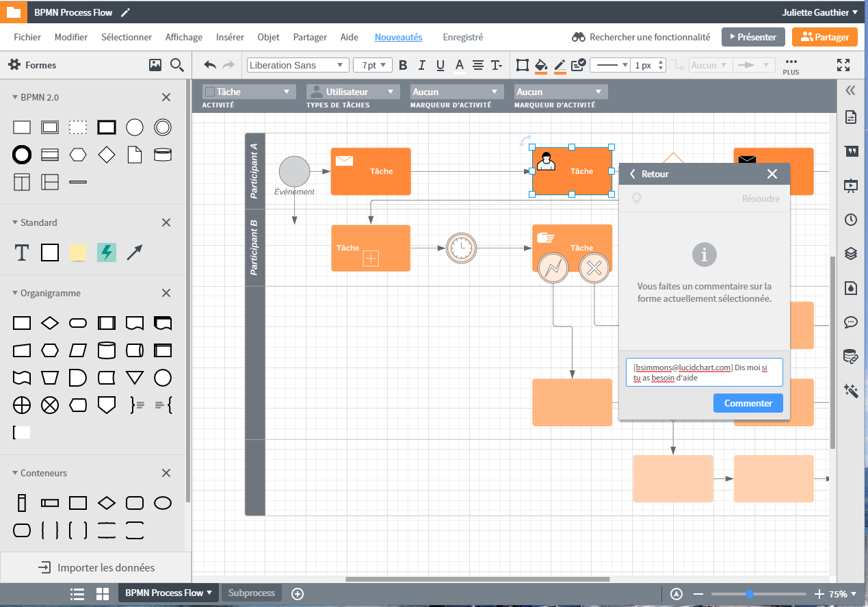Image resolution: width=868 pixels, height=607 pixels.
Task: Click the comment text input field
Action: (705, 372)
